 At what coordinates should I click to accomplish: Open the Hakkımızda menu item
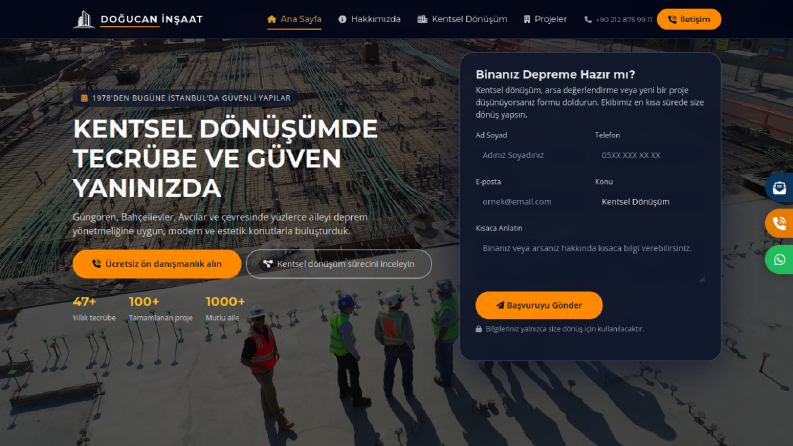coord(369,19)
